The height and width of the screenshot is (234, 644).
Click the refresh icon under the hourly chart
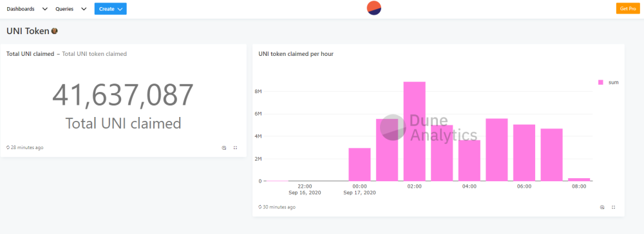(260, 208)
